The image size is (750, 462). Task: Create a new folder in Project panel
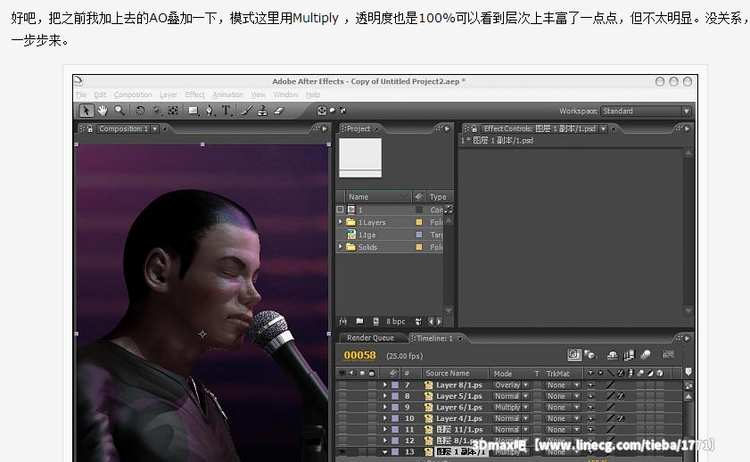pyautogui.click(x=360, y=321)
